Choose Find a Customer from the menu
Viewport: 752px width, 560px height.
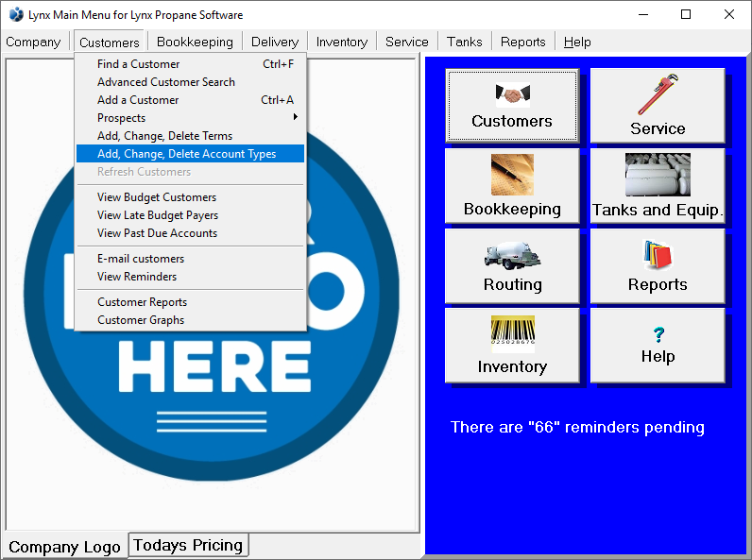tap(139, 64)
